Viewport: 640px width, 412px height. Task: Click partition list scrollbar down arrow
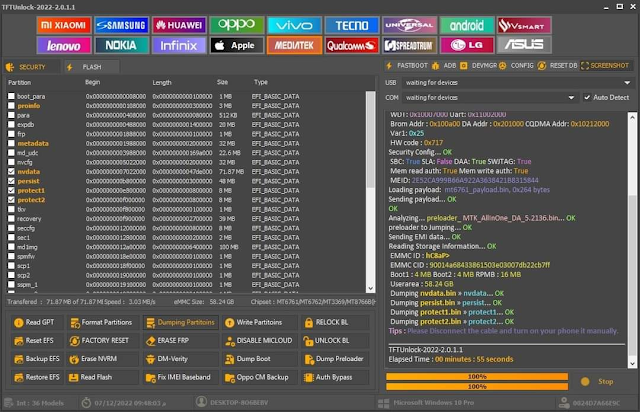tap(371, 288)
